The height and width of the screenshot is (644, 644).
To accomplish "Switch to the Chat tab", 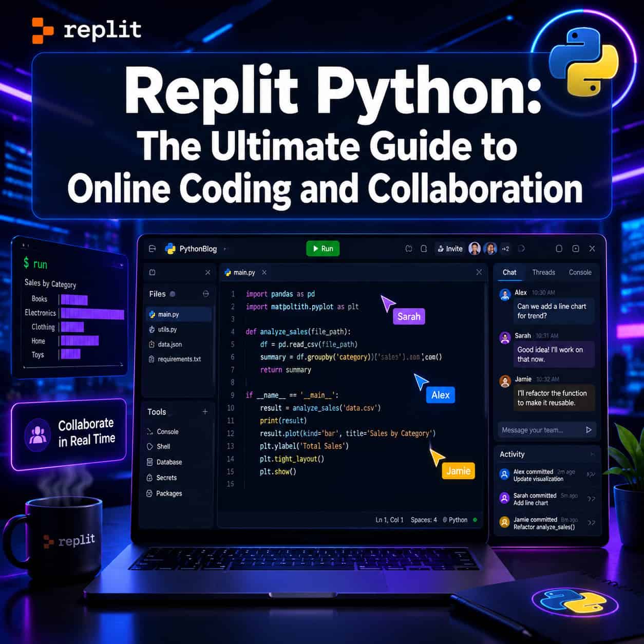I will (x=509, y=272).
